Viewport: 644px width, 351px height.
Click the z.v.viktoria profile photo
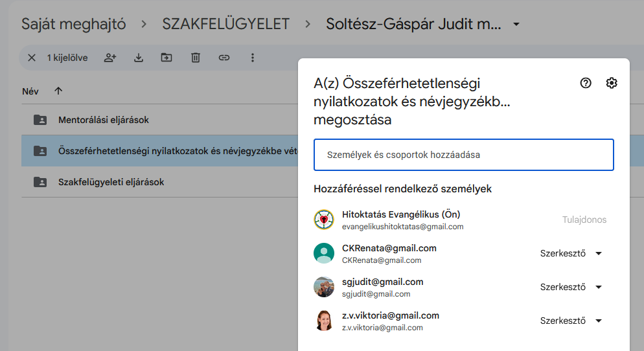click(324, 321)
